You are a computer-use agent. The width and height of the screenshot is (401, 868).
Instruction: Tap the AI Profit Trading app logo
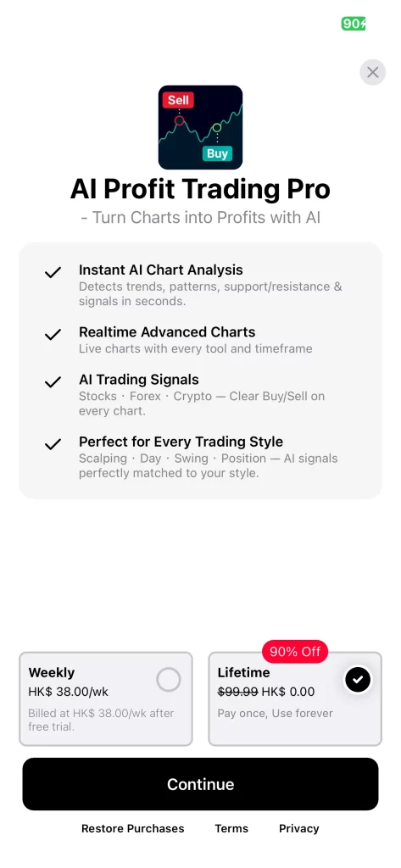[x=200, y=127]
